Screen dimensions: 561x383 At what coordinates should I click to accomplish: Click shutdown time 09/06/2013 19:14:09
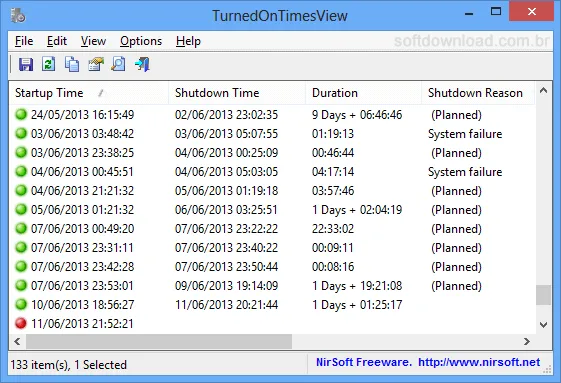226,285
